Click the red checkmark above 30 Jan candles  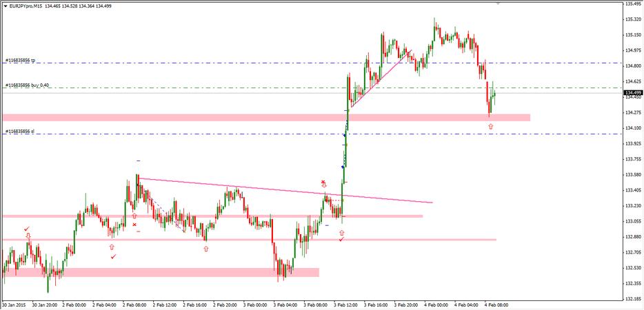coord(26,228)
